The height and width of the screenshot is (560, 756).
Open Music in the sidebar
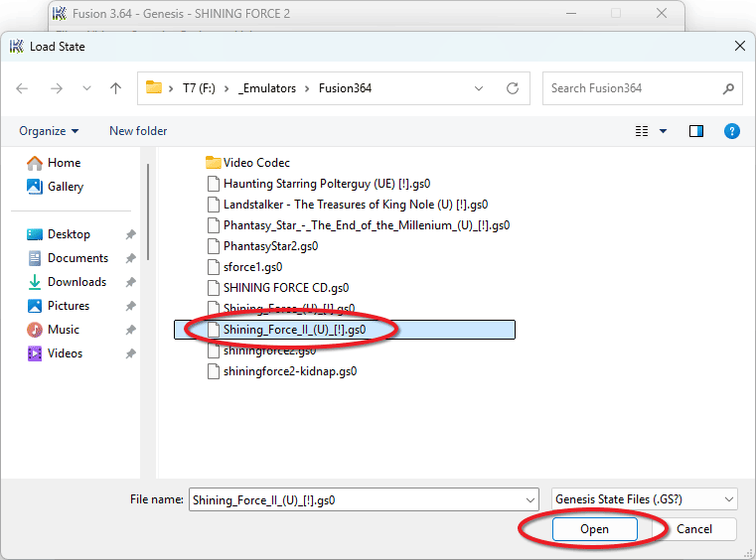click(x=54, y=330)
